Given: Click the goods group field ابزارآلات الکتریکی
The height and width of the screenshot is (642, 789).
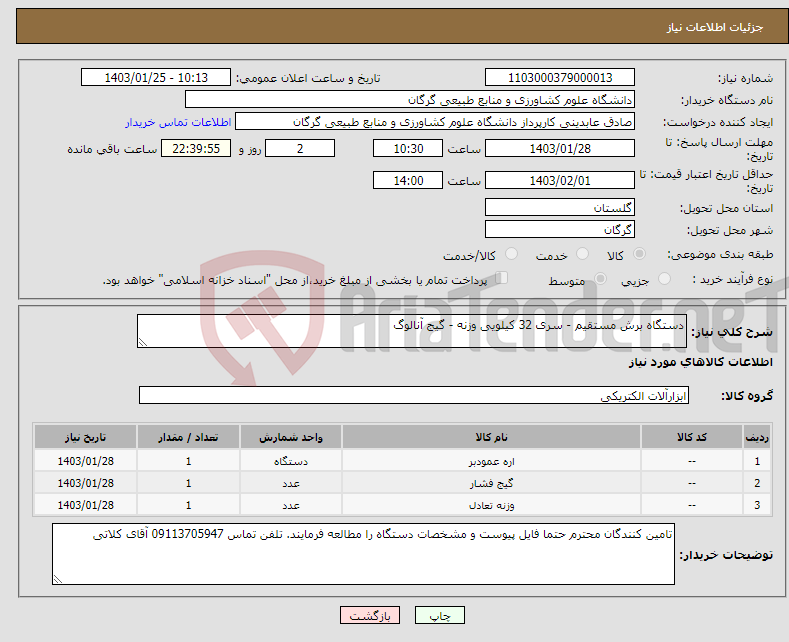Looking at the screenshot, I should pyautogui.click(x=414, y=395).
